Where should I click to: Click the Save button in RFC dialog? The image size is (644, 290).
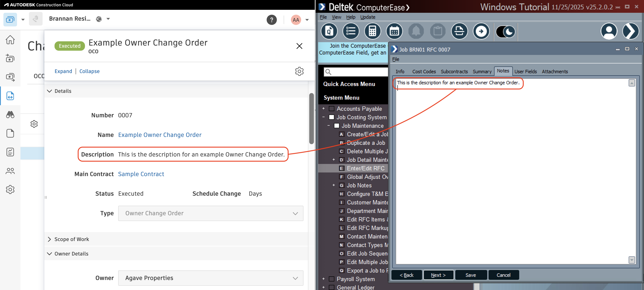(x=470, y=275)
